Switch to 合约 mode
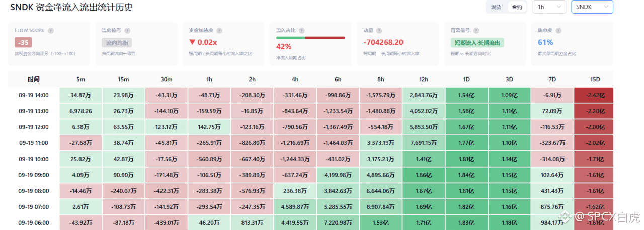This screenshot has width=644, height=230. [517, 7]
